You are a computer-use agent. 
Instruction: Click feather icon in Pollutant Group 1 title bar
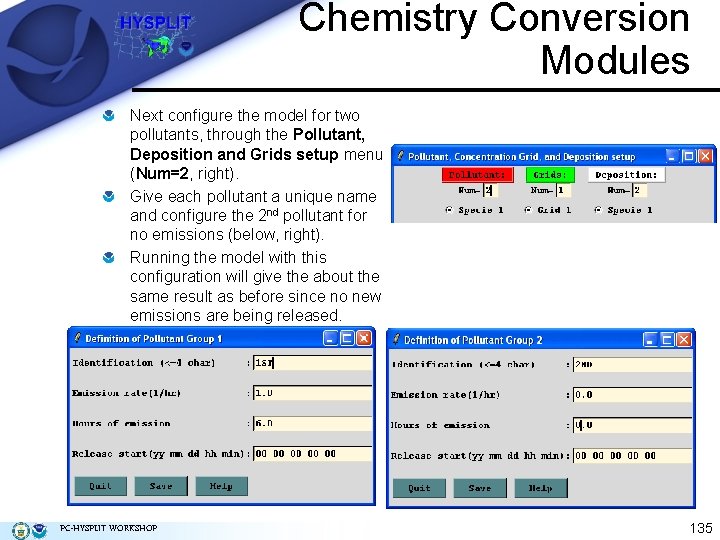77,338
